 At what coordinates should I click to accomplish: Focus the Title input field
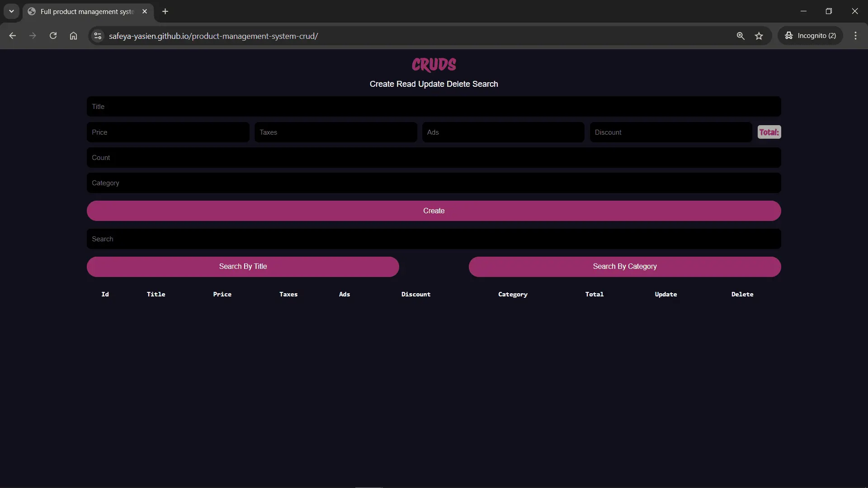coord(434,107)
